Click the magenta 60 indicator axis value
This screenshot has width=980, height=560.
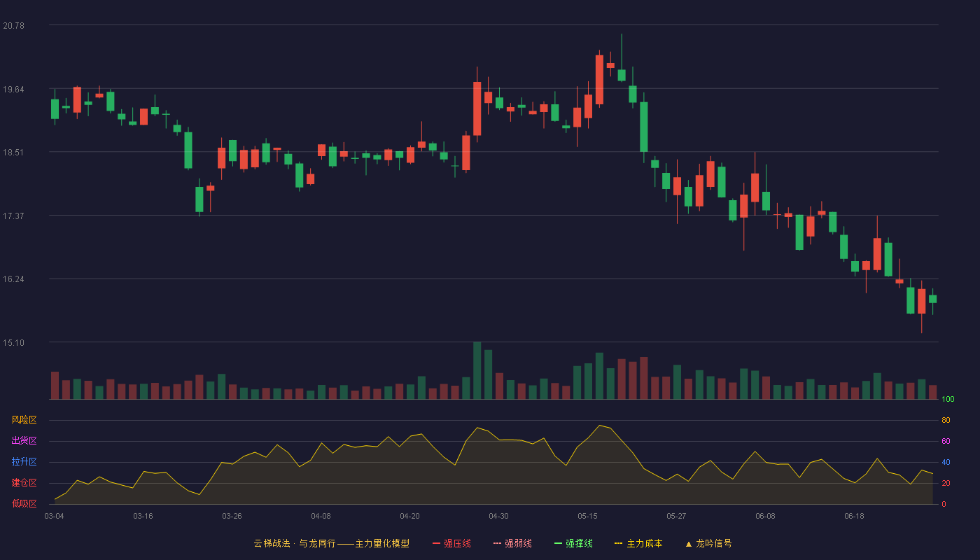[x=946, y=441]
